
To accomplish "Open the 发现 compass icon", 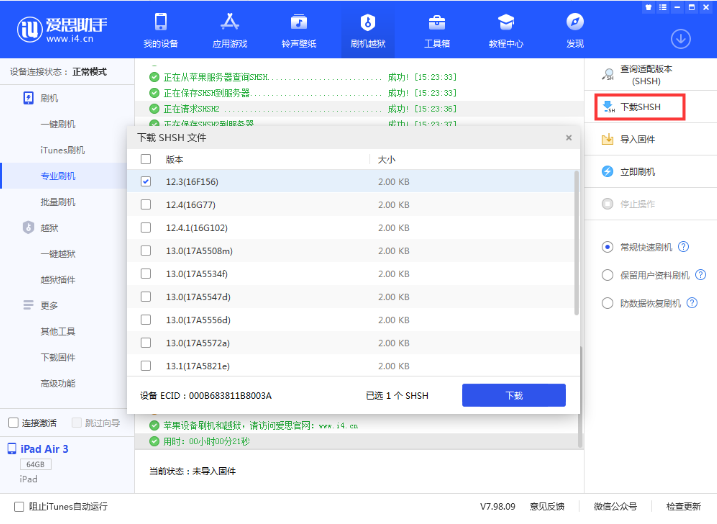I will click(x=575, y=22).
